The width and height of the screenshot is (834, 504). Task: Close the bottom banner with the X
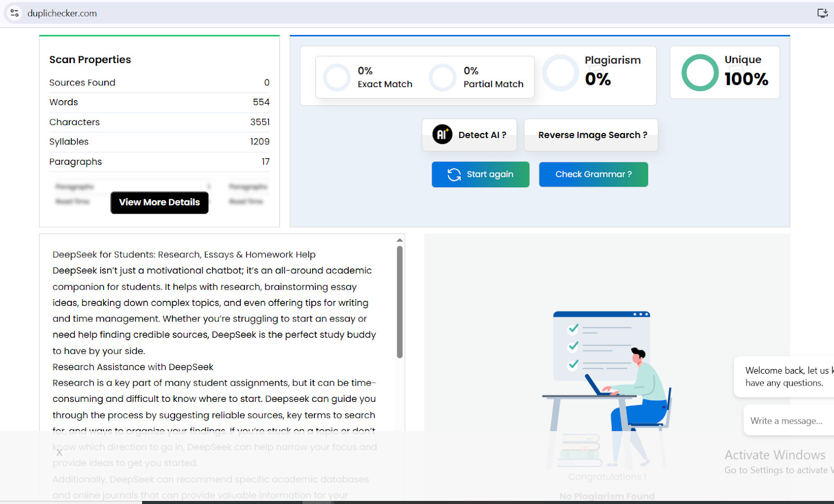click(59, 452)
